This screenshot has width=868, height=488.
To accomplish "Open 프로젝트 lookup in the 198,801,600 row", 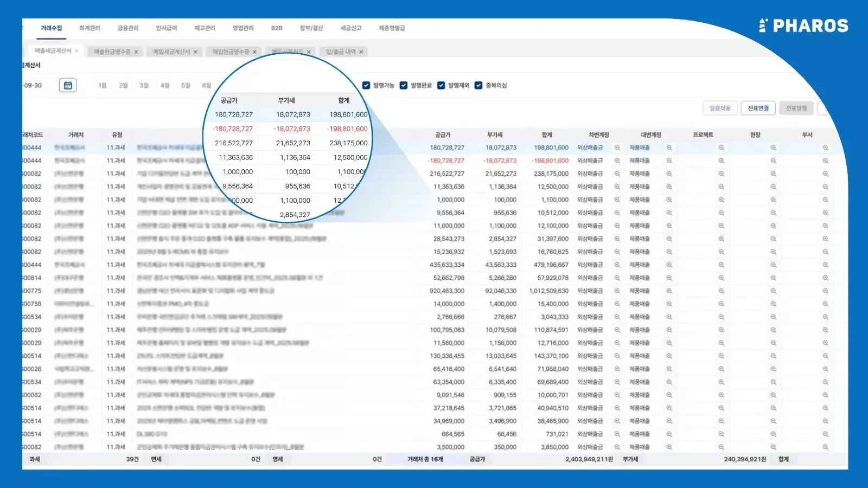I will point(721,147).
